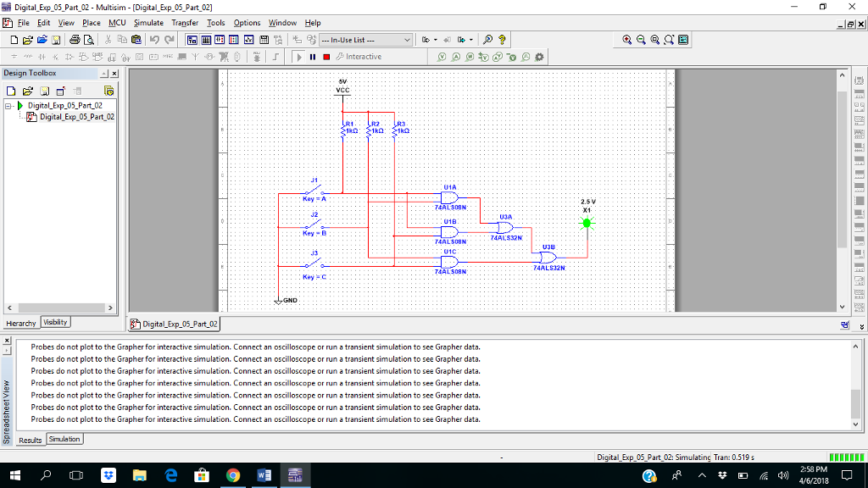Switch to the Simulation tab in spreadsheet view
The height and width of the screenshot is (488, 868).
pos(64,439)
